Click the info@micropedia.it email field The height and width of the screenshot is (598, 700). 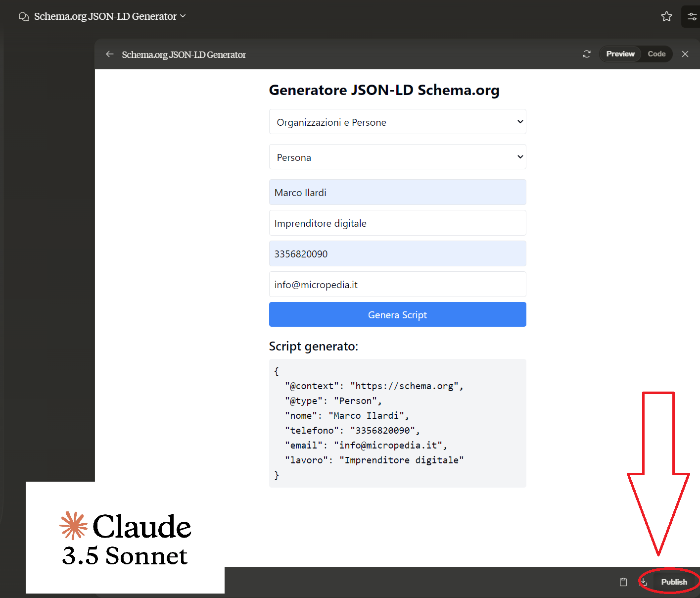[397, 284]
